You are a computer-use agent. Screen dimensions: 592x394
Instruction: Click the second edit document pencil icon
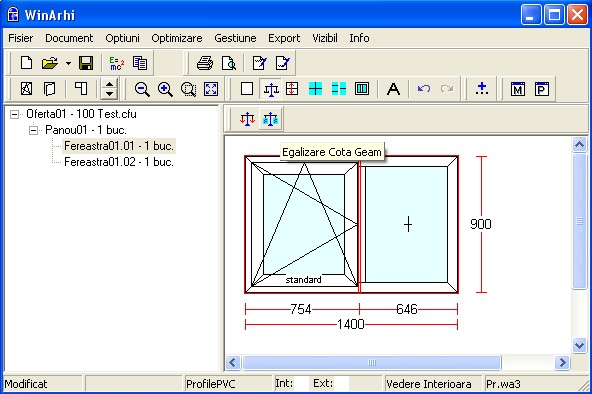point(283,63)
